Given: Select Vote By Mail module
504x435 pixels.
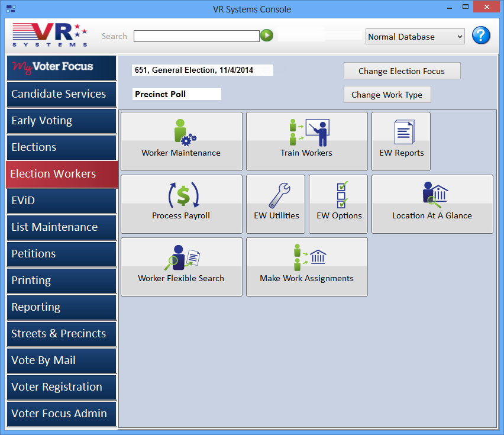Looking at the screenshot, I should [x=62, y=361].
